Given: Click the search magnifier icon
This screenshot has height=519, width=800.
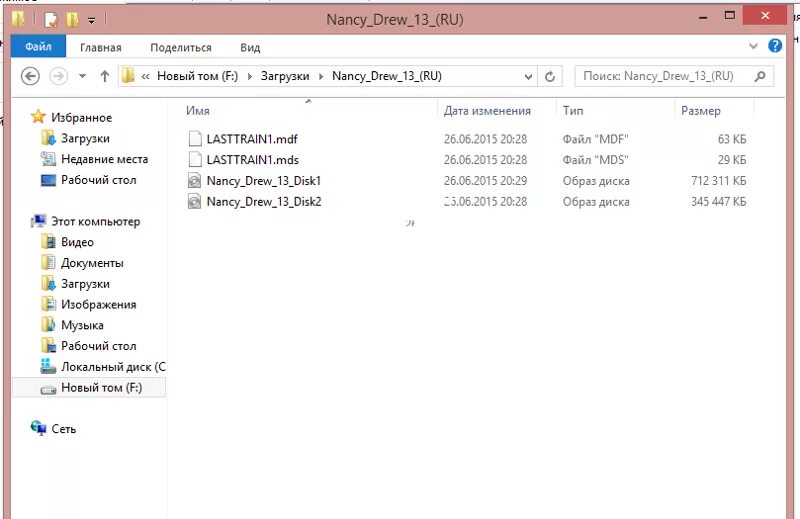Looking at the screenshot, I should pos(760,76).
